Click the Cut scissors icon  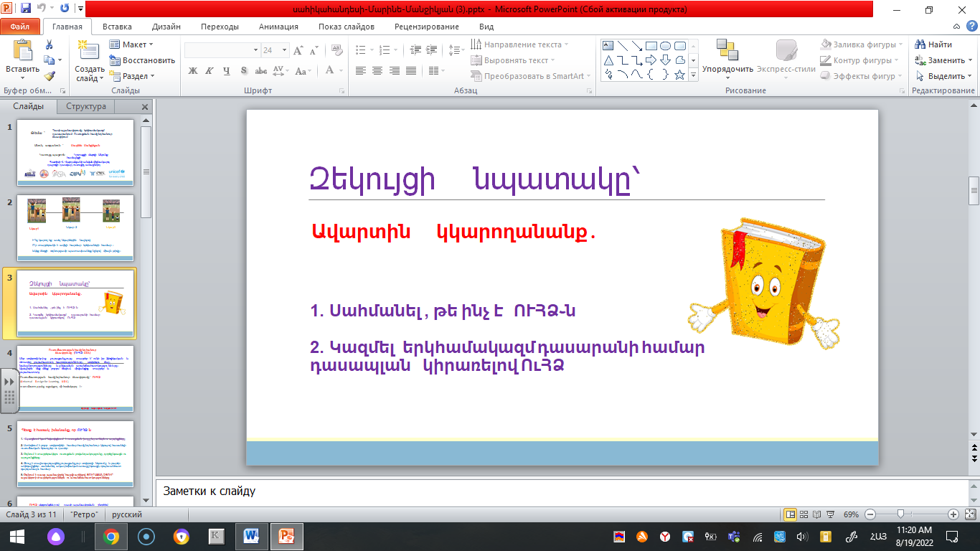pos(49,45)
